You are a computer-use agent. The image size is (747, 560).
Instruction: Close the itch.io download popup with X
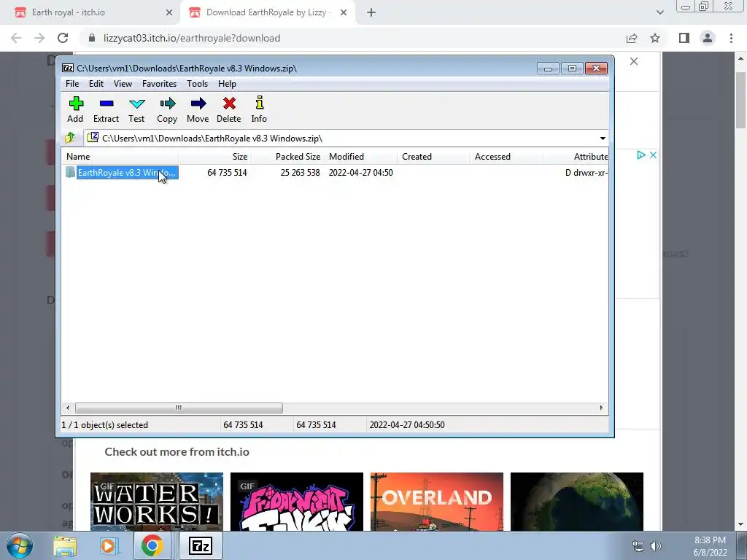634,61
